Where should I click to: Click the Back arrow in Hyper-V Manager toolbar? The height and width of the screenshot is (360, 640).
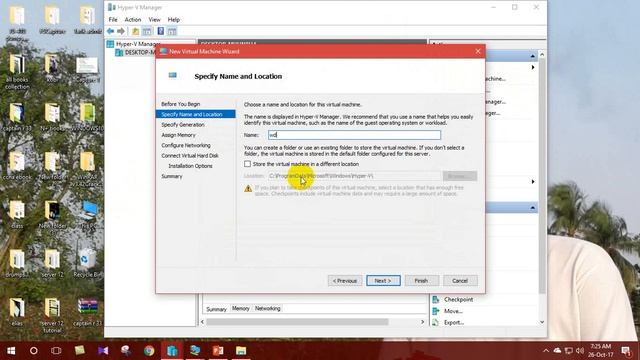click(x=110, y=31)
